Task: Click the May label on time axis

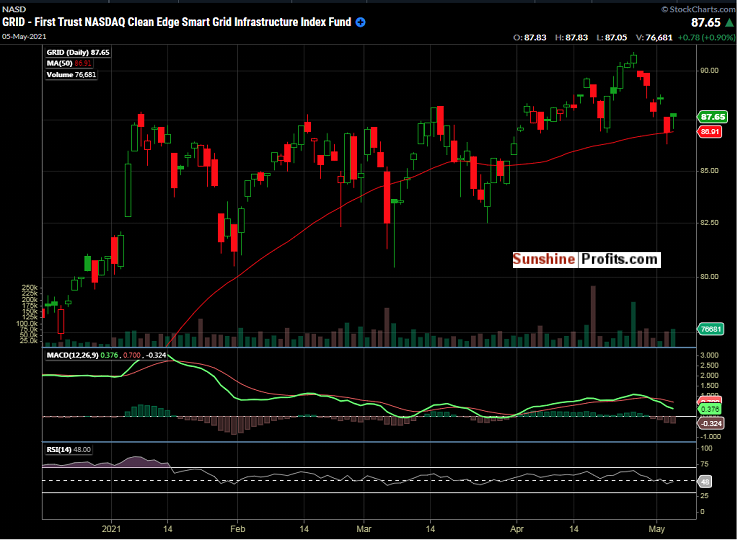Action: click(657, 529)
